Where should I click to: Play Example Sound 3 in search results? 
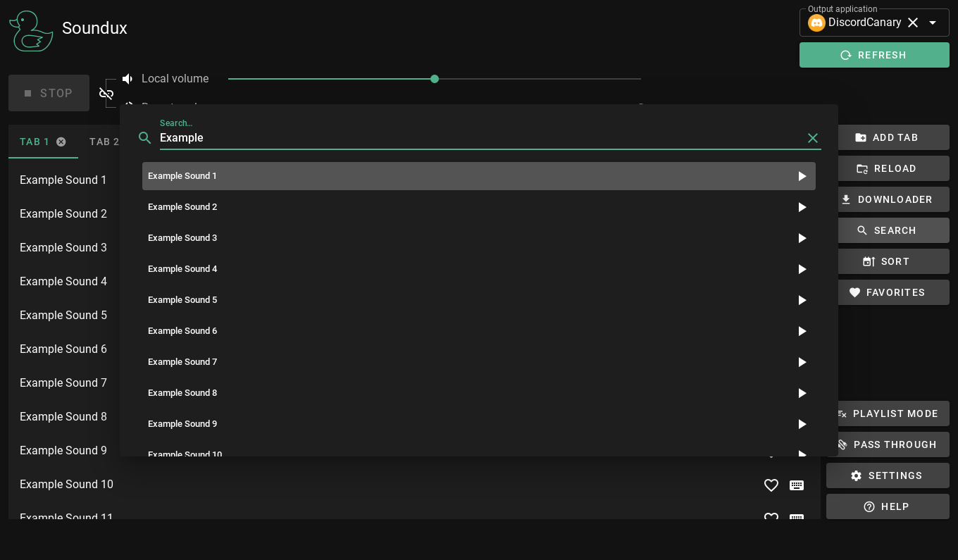pos(802,238)
